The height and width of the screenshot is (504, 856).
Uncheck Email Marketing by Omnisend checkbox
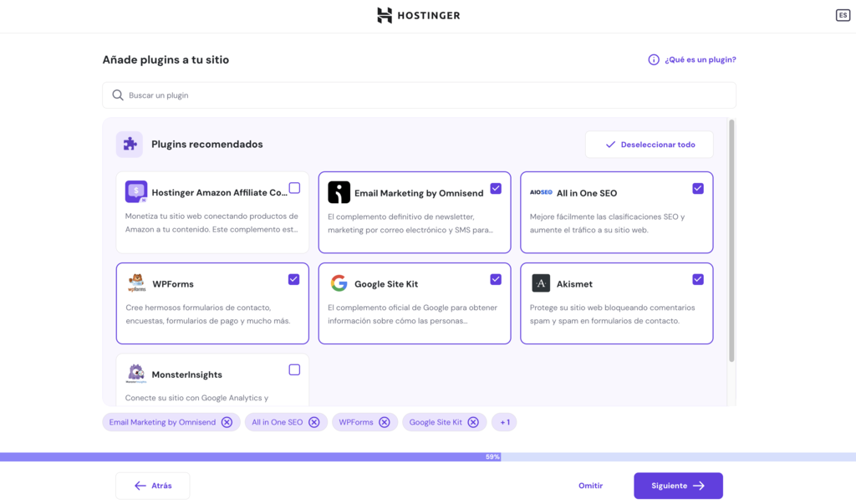(496, 188)
